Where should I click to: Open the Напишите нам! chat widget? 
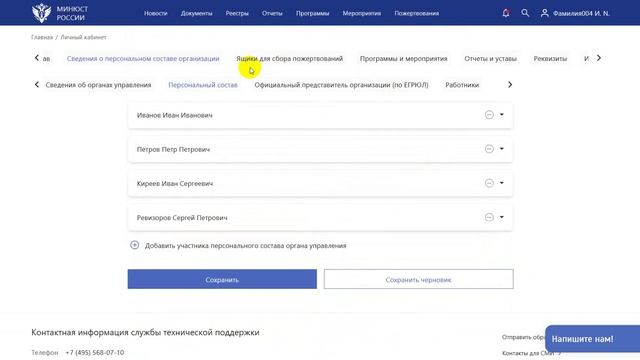click(x=592, y=339)
